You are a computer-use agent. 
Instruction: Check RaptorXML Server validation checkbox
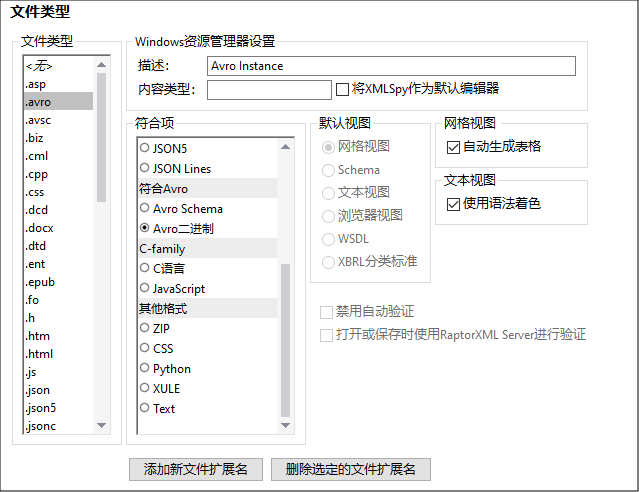click(x=326, y=335)
